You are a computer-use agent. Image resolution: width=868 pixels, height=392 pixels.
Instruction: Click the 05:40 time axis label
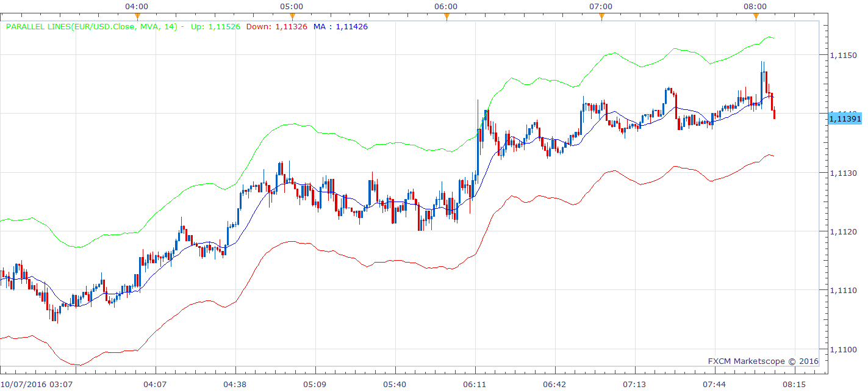[395, 385]
